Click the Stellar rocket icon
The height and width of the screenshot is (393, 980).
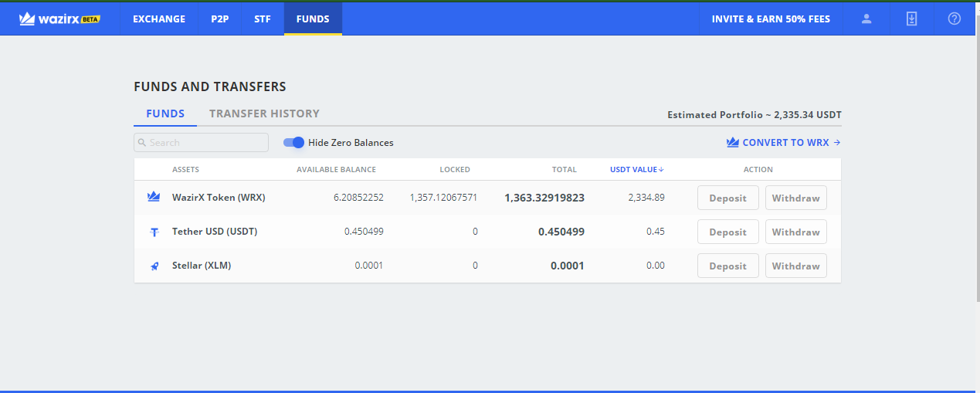tap(154, 266)
